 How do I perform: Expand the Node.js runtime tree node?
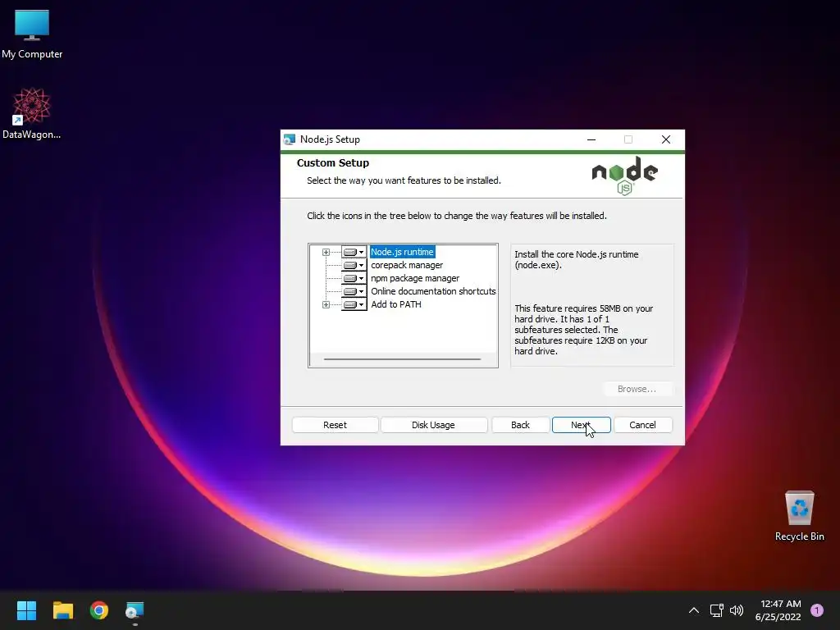click(x=326, y=252)
